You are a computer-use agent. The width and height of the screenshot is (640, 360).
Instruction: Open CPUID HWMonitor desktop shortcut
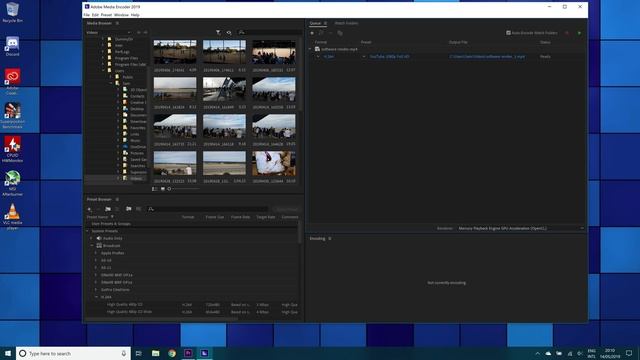(x=12, y=149)
